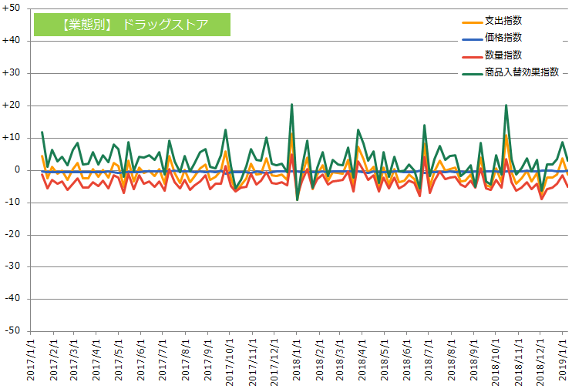This screenshot has height=392, width=572.
Task: Select the 数量指数 legend label
Action: 503,55
